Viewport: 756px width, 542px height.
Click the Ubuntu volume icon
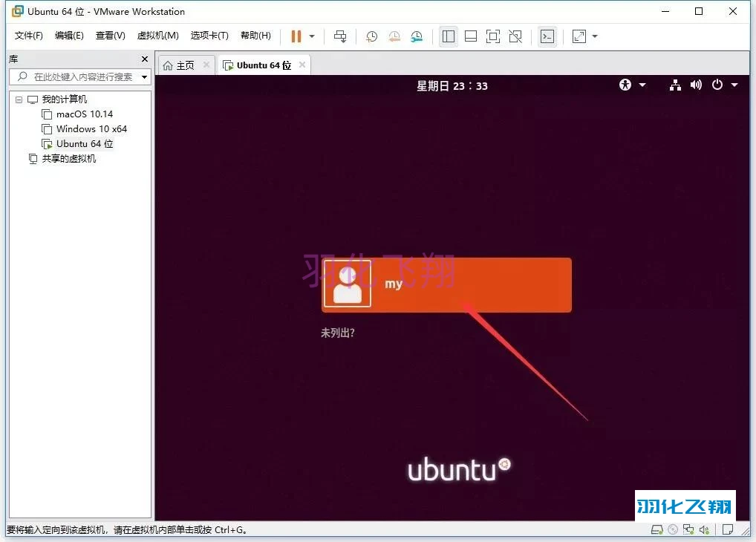click(696, 85)
